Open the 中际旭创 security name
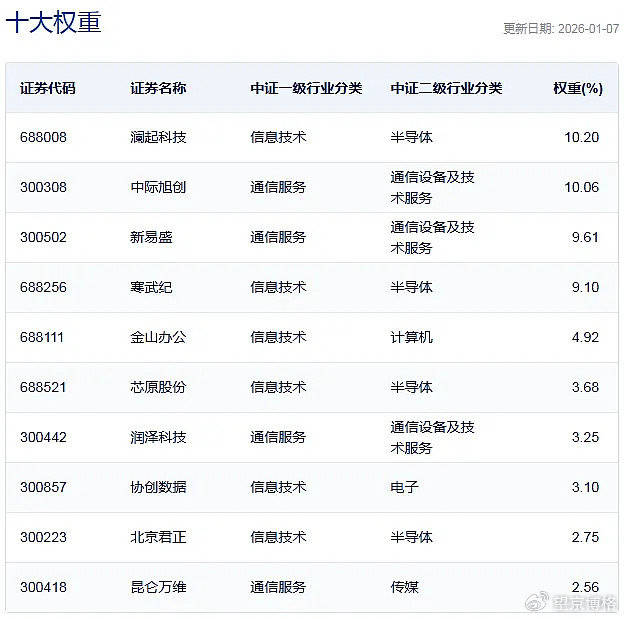Screen dimensions: 624x619 click(x=158, y=187)
